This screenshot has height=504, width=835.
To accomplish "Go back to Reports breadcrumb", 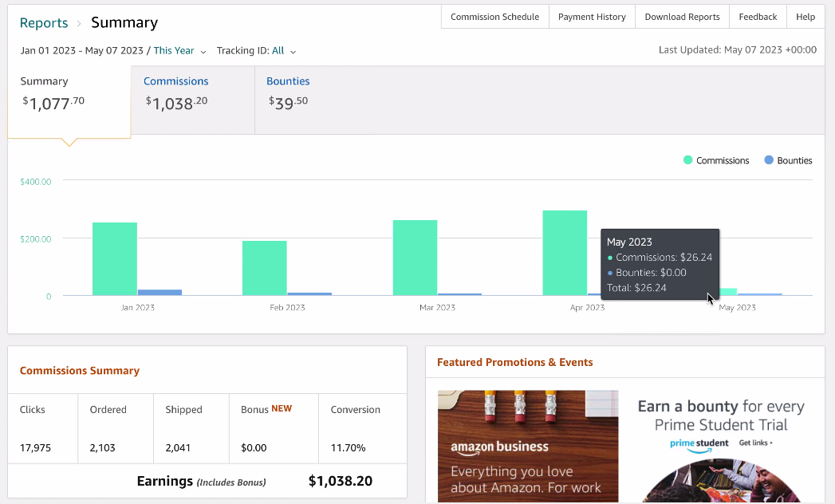I will [44, 23].
